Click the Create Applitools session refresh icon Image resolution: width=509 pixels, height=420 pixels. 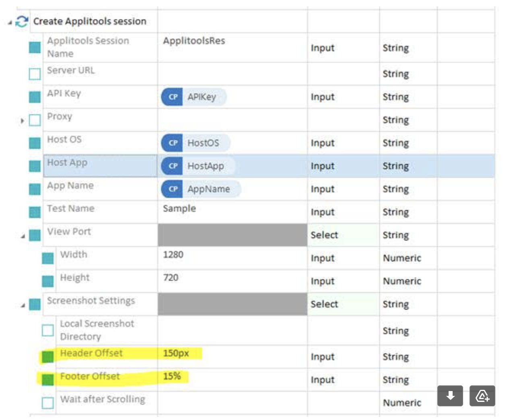(22, 21)
